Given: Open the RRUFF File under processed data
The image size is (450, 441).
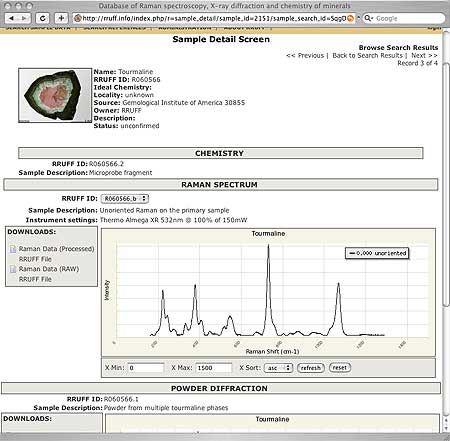Looking at the screenshot, I should point(35,259).
